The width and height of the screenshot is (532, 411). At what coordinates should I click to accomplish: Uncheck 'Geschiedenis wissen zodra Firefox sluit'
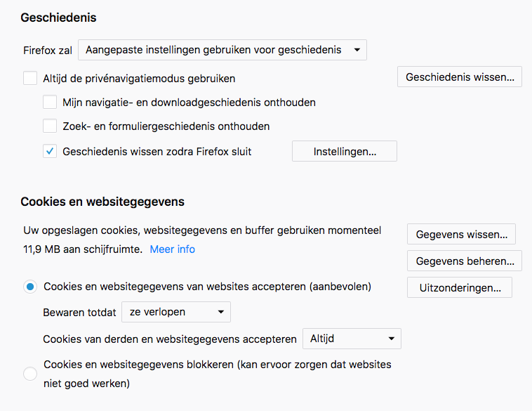tap(50, 151)
